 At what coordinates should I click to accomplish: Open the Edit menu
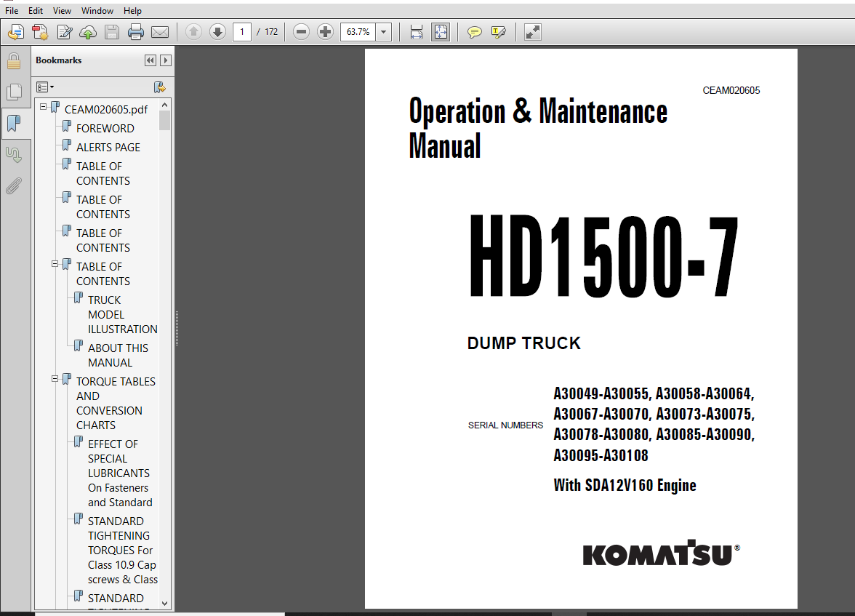coord(36,10)
